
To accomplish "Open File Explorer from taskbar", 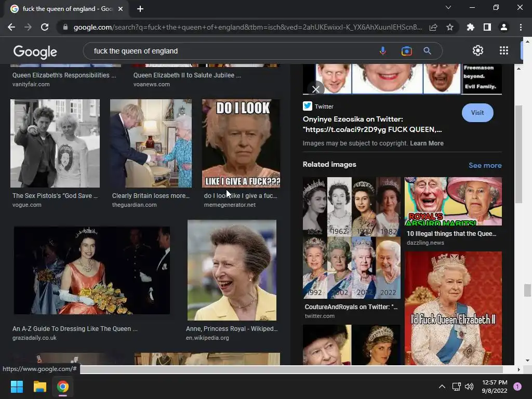I will [39, 387].
